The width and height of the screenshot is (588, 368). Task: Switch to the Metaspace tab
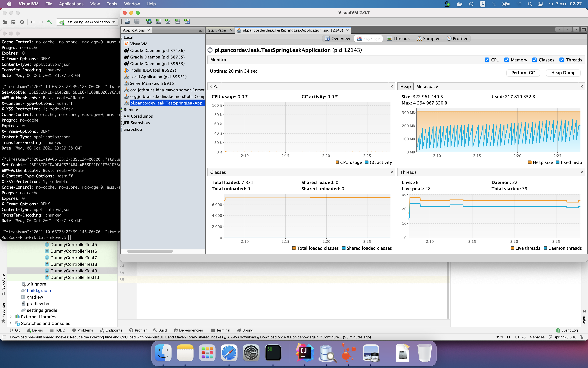coord(427,86)
